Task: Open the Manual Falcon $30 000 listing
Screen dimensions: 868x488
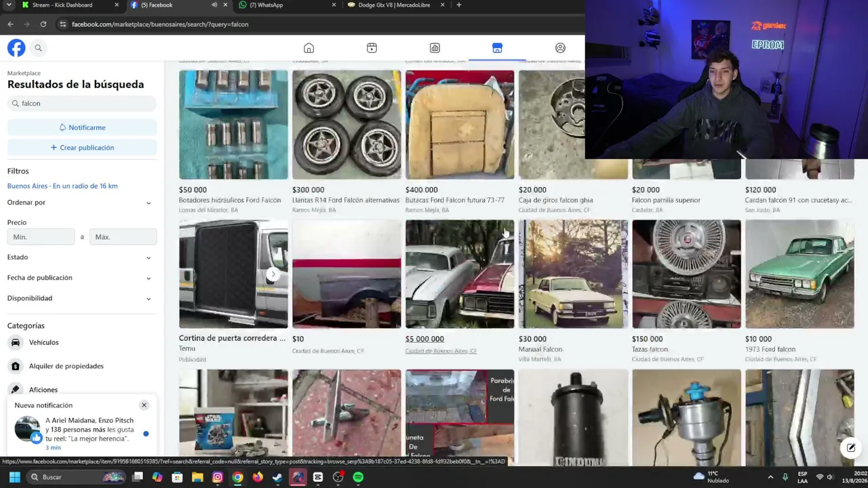Action: [x=573, y=291]
